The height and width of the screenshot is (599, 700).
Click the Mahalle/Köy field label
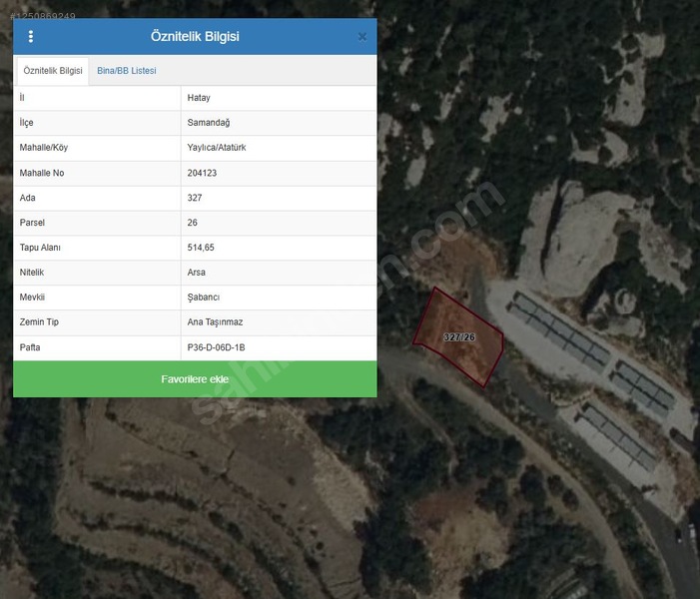click(x=44, y=148)
